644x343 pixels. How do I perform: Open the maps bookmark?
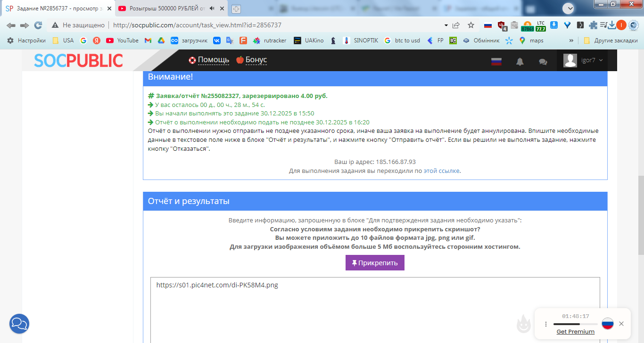pyautogui.click(x=531, y=41)
